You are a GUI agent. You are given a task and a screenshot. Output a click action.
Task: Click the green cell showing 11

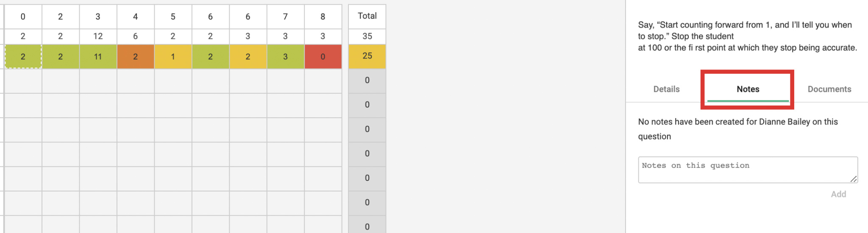tap(98, 56)
